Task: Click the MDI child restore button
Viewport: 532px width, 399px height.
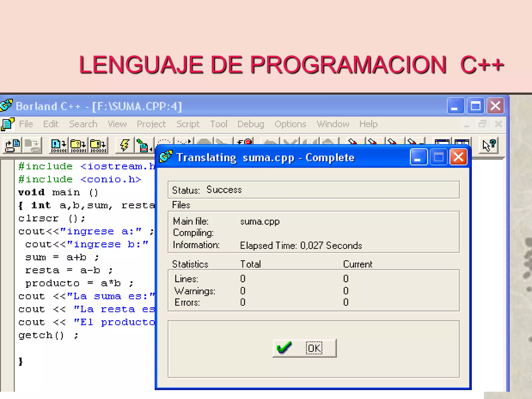Action: (482, 124)
